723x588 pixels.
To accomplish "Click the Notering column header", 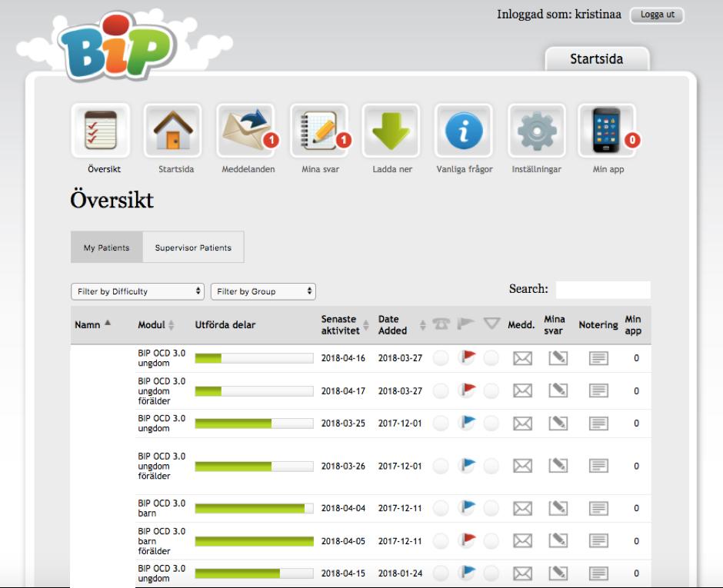I will point(598,325).
